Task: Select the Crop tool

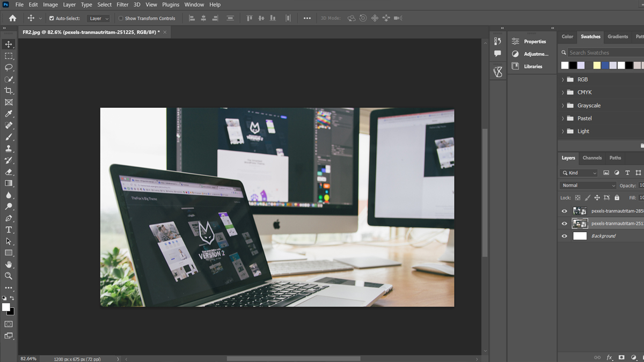Action: [9, 91]
